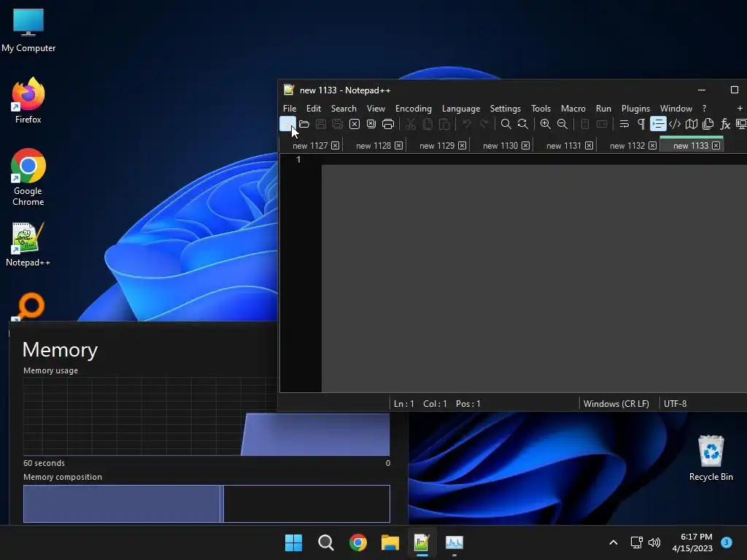Screen dimensions: 747x560
Task: Open the Edit menu
Action: [x=314, y=109]
